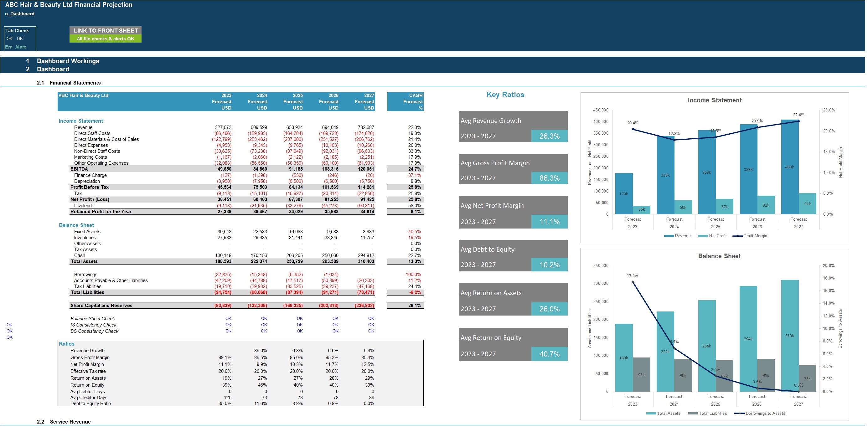Open the Dashboard Workings section link
Viewport: 868px width, 437px height.
point(68,61)
